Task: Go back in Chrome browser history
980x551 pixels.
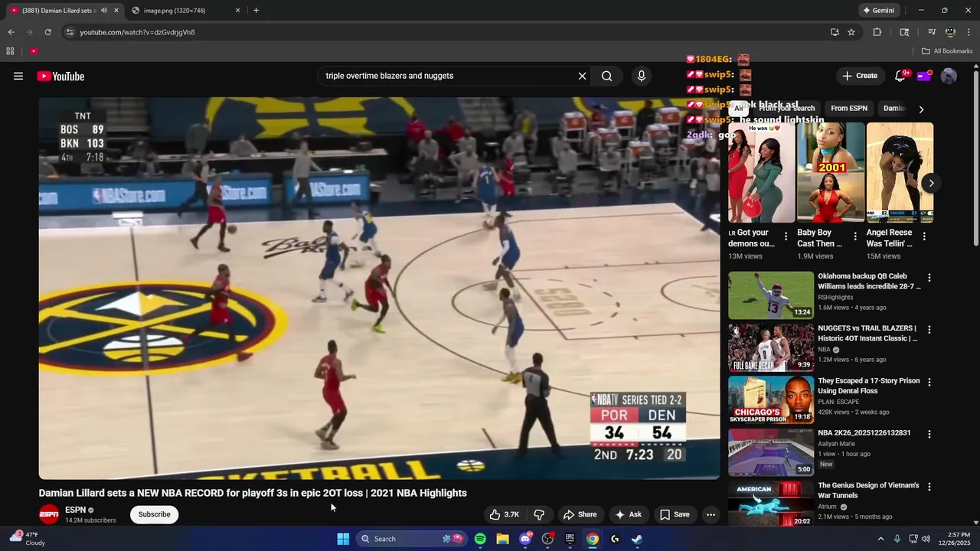Action: (x=11, y=32)
